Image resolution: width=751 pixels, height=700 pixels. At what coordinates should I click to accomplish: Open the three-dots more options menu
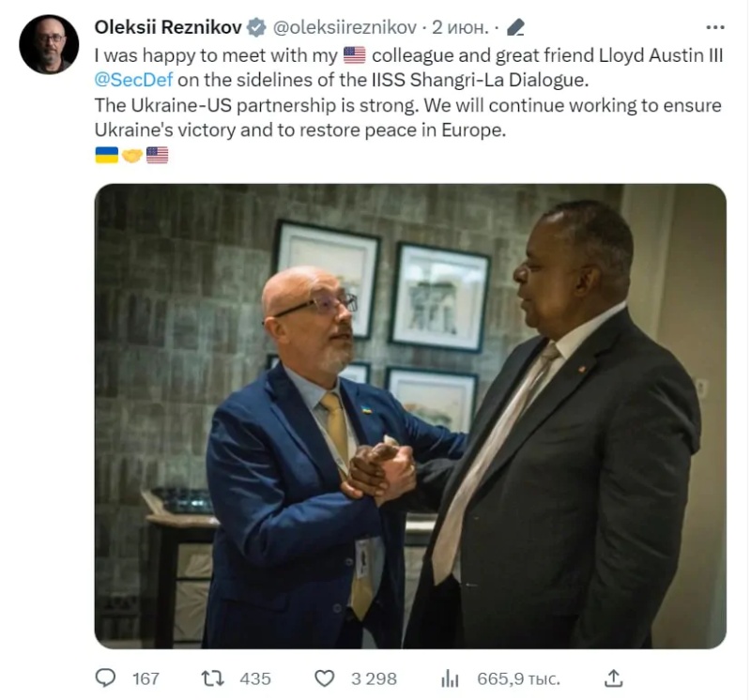pos(715,28)
